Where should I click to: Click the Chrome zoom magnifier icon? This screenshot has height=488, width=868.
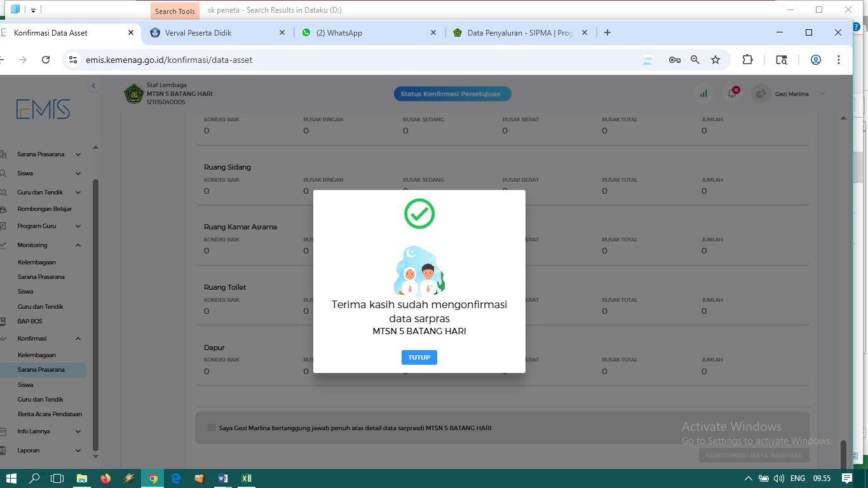[x=695, y=60]
